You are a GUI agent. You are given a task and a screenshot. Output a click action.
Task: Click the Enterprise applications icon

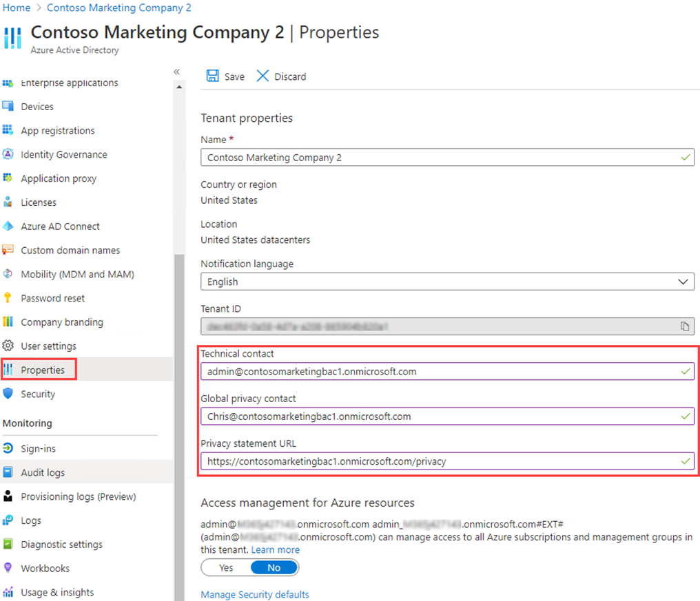coord(8,83)
